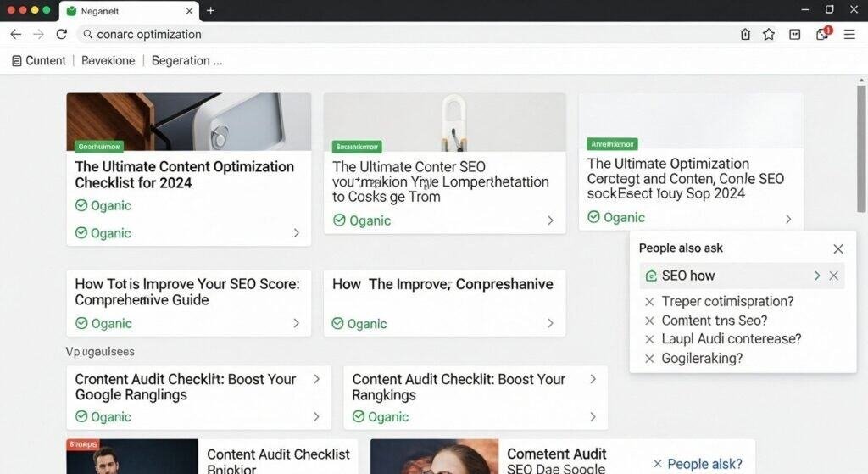Click the search magnifier in the address bar
The height and width of the screenshot is (474, 868).
point(87,34)
